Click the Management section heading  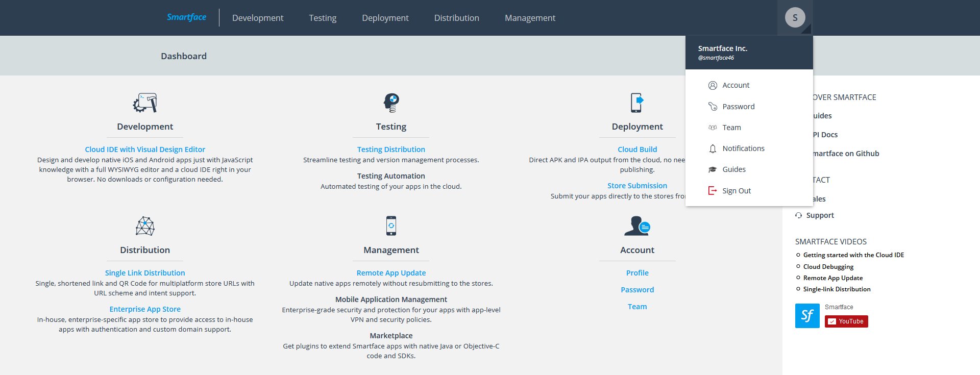(x=391, y=250)
